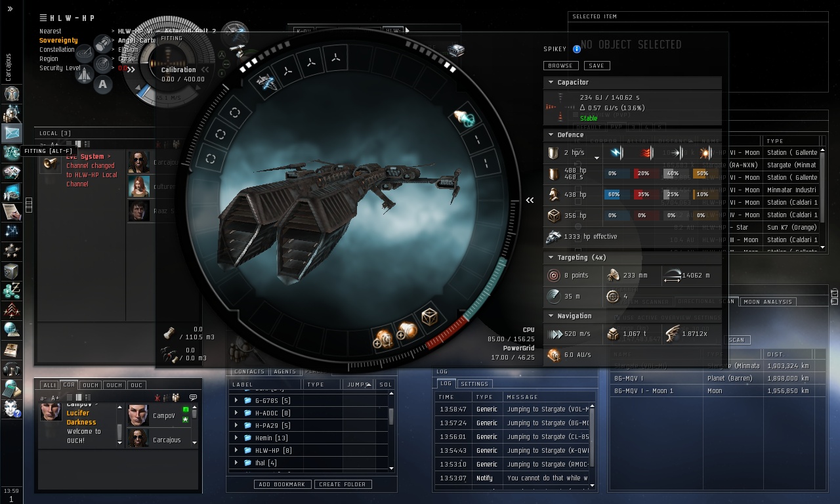Open the shield recharge rate dropdown
The image size is (840, 504).
597,157
